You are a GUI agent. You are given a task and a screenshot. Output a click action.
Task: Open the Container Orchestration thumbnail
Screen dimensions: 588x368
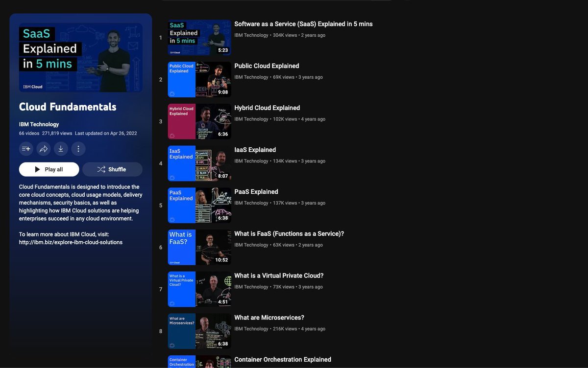tap(199, 362)
